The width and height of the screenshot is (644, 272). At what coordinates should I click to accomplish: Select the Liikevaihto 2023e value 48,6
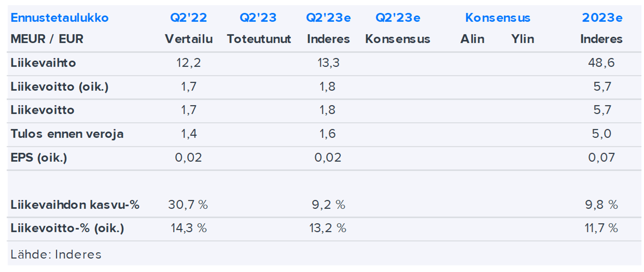[x=601, y=63]
